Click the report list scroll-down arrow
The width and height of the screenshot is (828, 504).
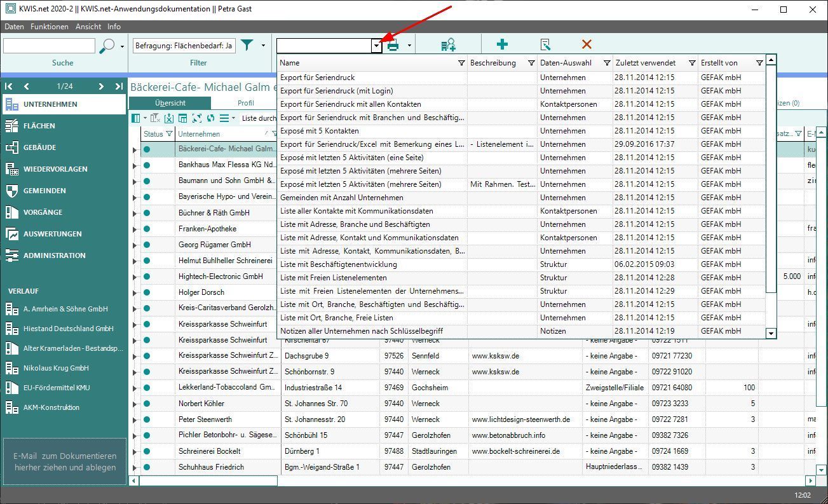tap(771, 333)
